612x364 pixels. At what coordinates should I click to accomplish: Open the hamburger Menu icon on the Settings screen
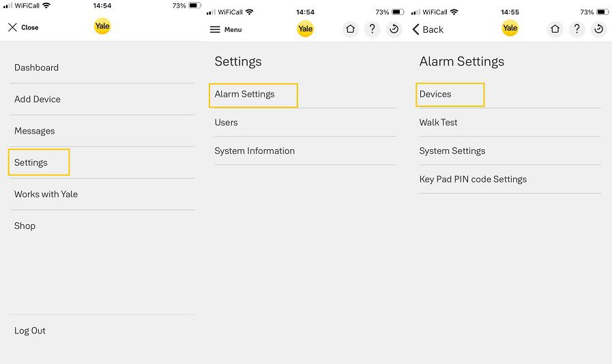click(215, 29)
